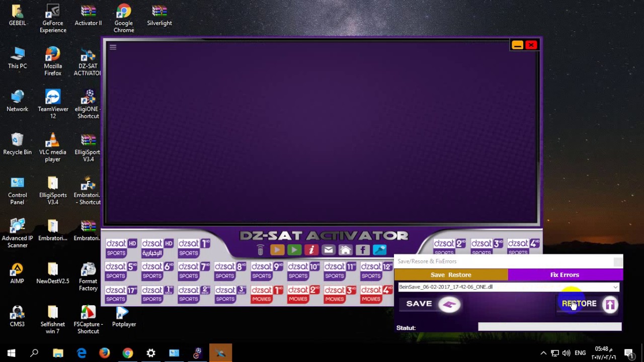Select dzsat 9 Sports channel
Screen dimensions: 644x362
point(267,270)
